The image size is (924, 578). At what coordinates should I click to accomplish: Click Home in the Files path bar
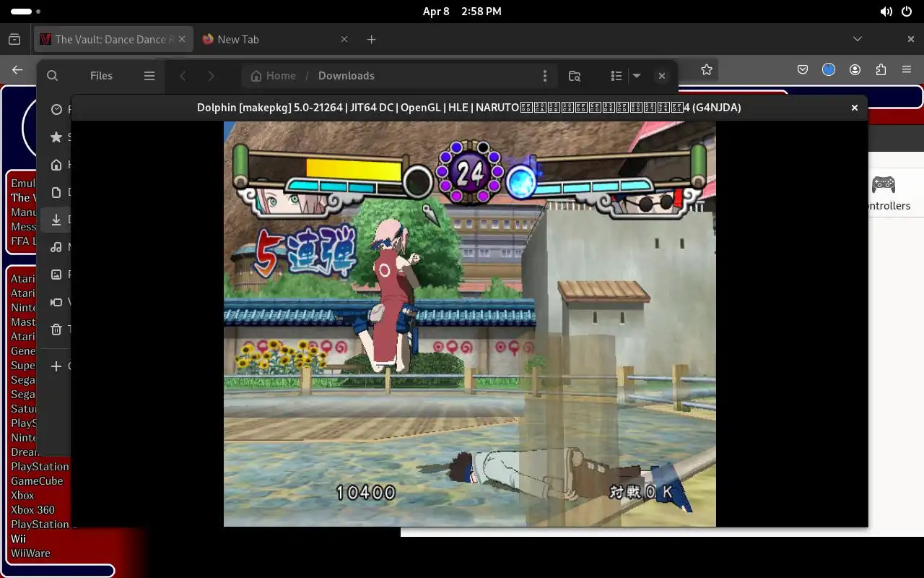pos(273,75)
